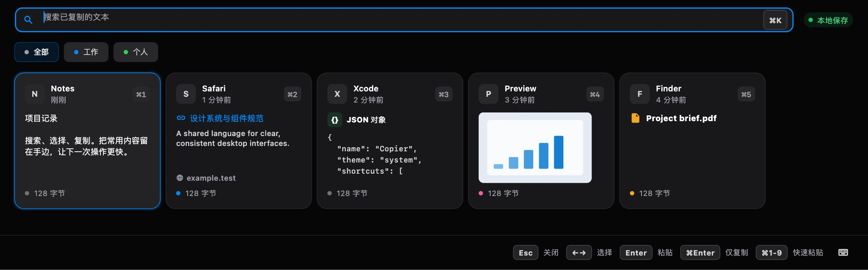Image resolution: width=868 pixels, height=270 pixels.
Task: Select the Project brief.pdf file name
Action: coord(681,118)
